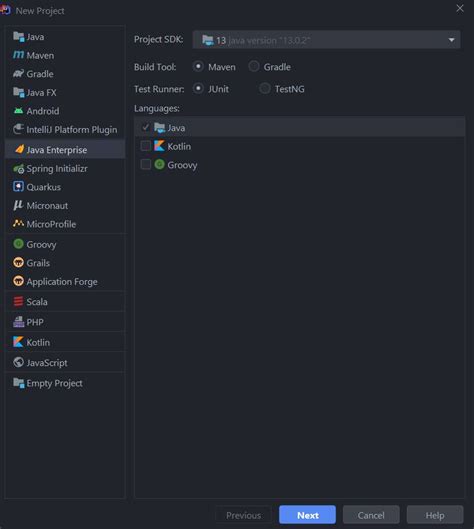Screen dimensions: 474x529
Task: Click the 'Scala' label in sidebar
Action: point(37,302)
